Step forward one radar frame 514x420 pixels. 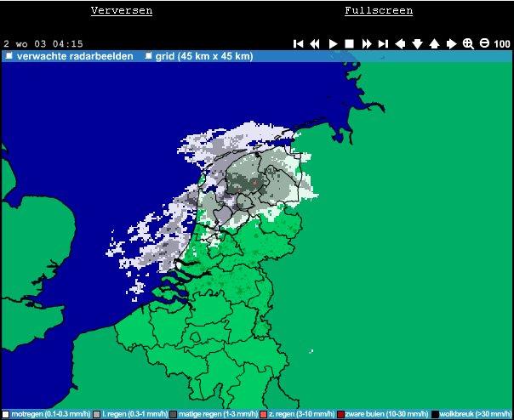[367, 44]
